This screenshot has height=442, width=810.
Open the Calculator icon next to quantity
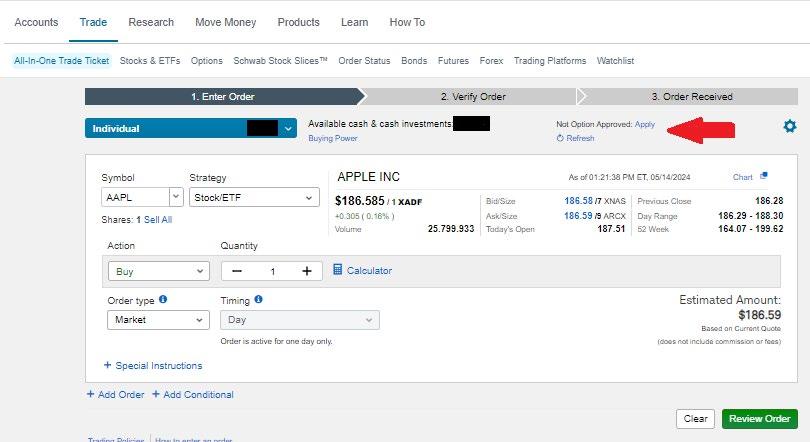point(337,270)
